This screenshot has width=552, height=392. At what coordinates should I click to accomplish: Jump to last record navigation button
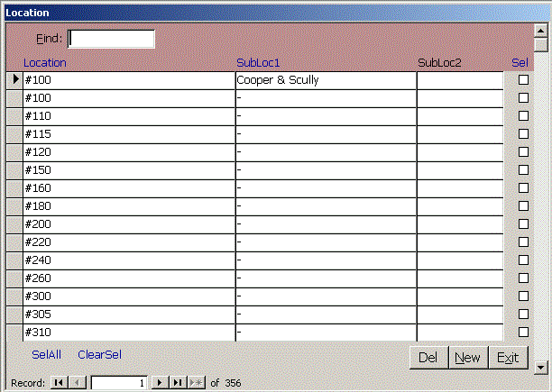178,383
